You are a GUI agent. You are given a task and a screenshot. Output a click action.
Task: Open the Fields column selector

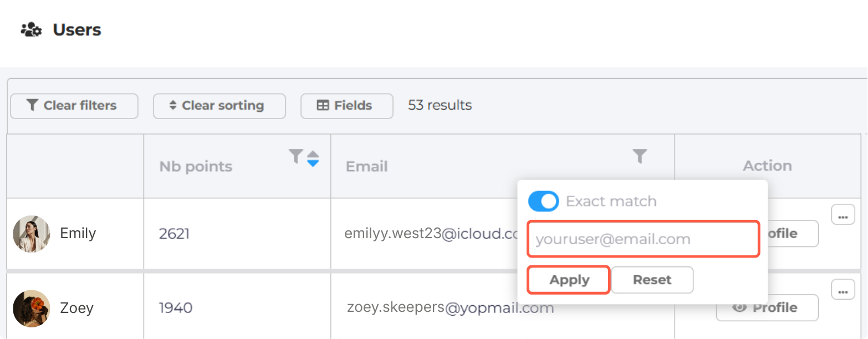coord(346,106)
